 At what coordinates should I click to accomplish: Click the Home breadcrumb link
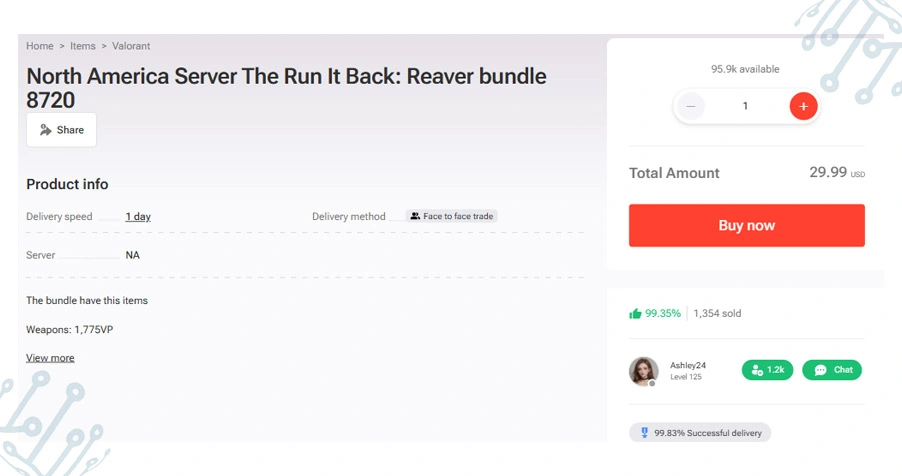[40, 46]
